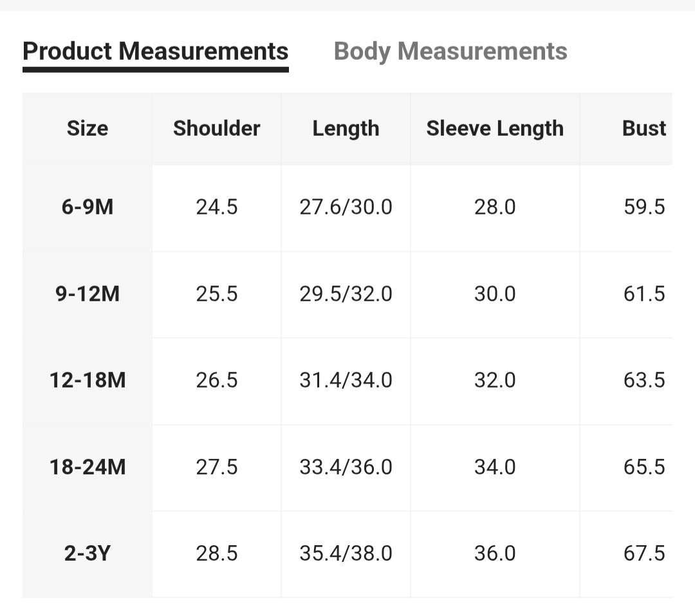Click length value 29.5/32.0 for 9-12M
The image size is (695, 616).
(346, 294)
